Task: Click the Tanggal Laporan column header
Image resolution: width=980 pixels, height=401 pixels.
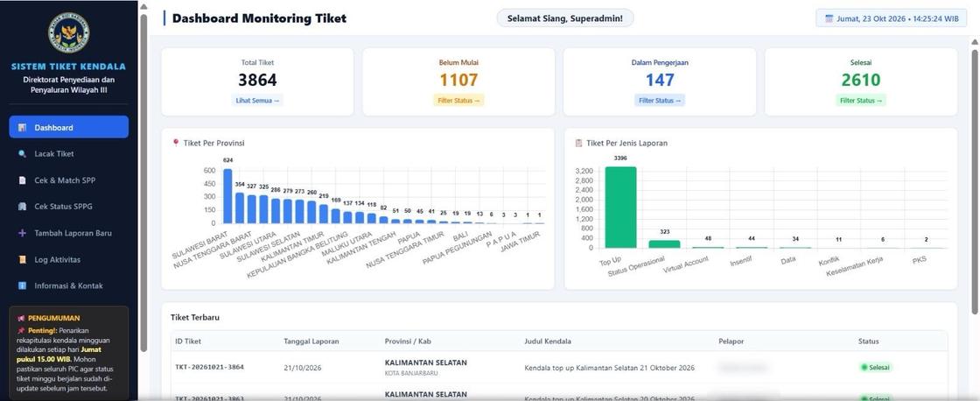Action: click(x=311, y=341)
